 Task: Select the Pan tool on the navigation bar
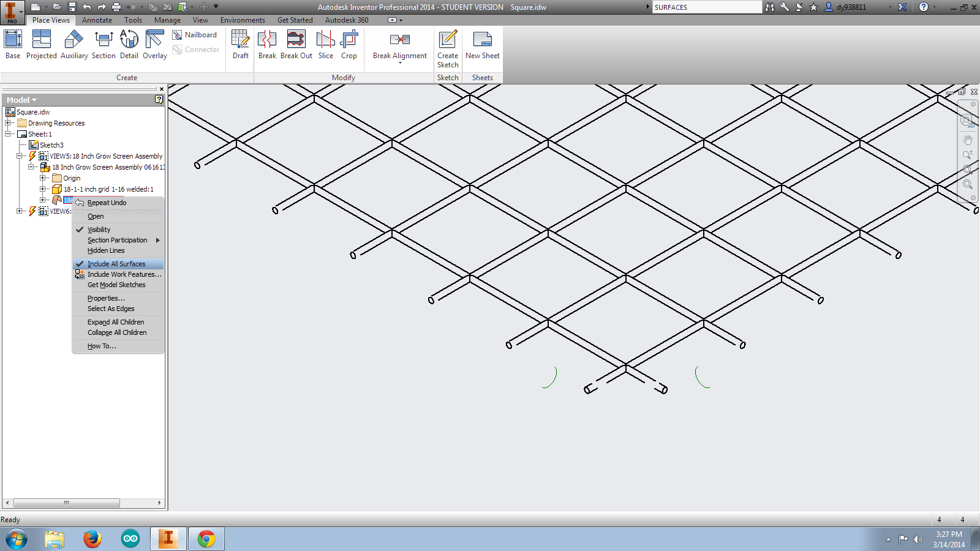point(968,140)
